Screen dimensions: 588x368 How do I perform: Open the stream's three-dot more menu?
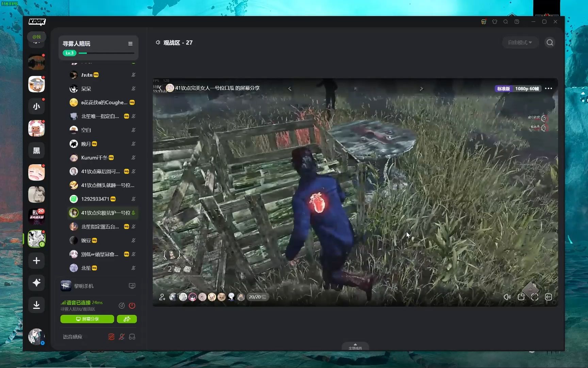(549, 89)
